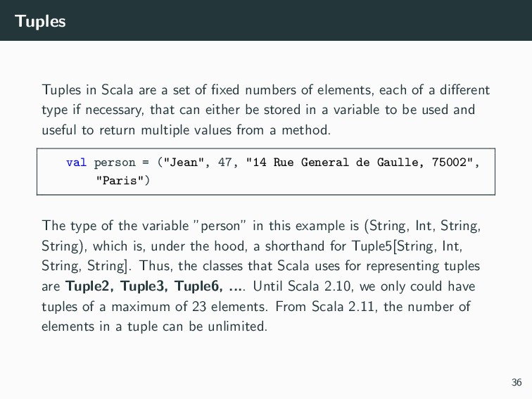The width and height of the screenshot is (532, 399).
Task: Click the Tuple5[String text
Action: 393,246
